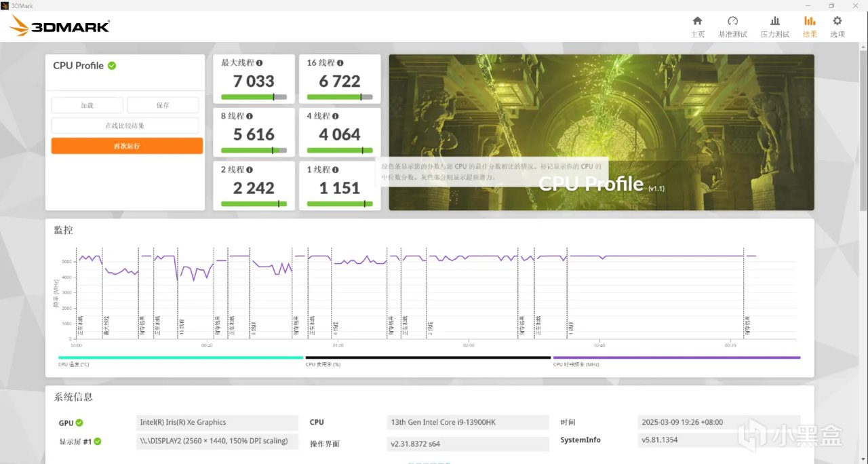This screenshot has height=464, width=868.
Task: Open the 选项 options tab
Action: 837,26
